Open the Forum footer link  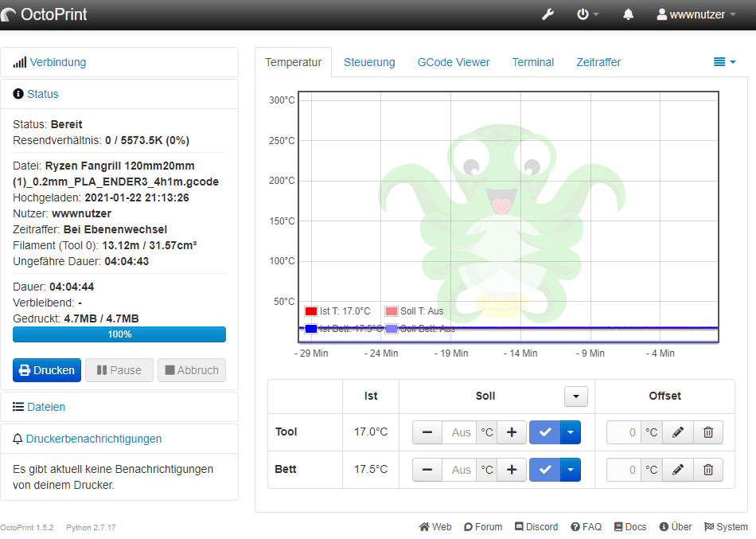[x=483, y=527]
